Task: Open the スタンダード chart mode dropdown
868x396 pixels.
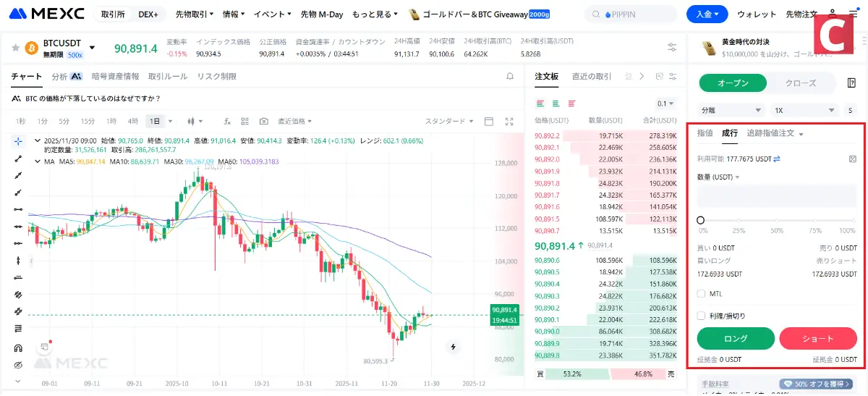Action: point(449,121)
